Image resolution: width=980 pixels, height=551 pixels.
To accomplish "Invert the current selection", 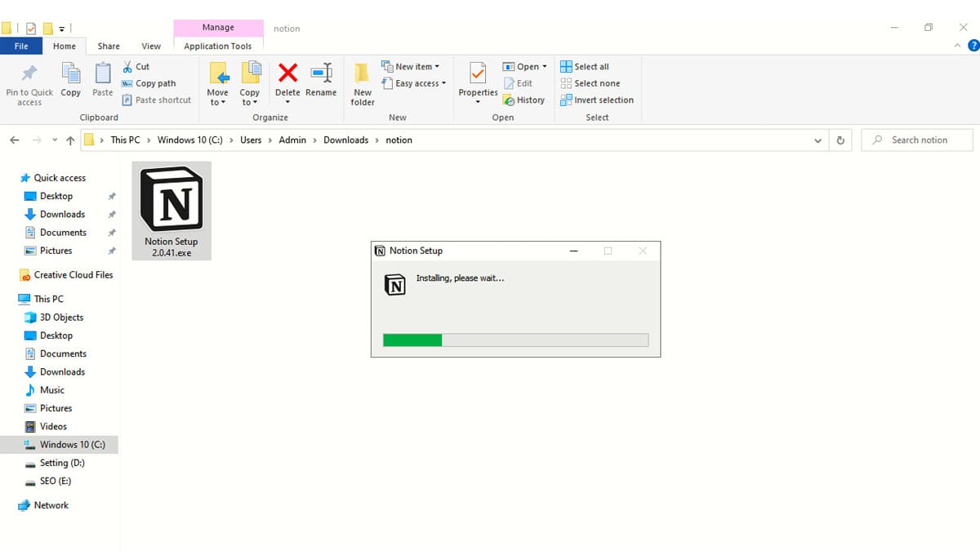I will click(597, 100).
